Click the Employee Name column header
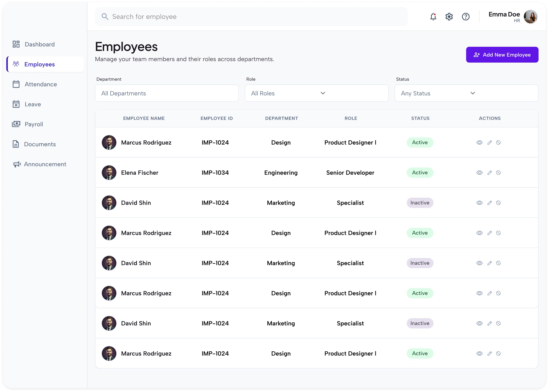 pos(144,118)
